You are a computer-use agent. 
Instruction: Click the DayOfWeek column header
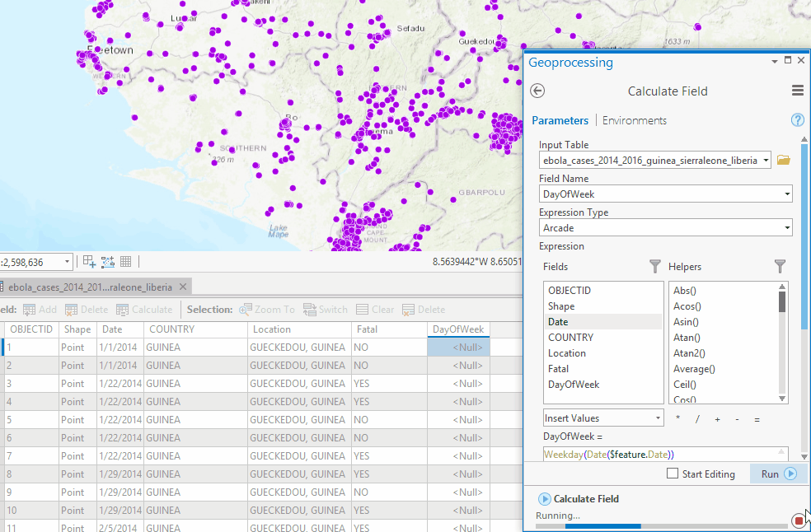[x=457, y=329]
